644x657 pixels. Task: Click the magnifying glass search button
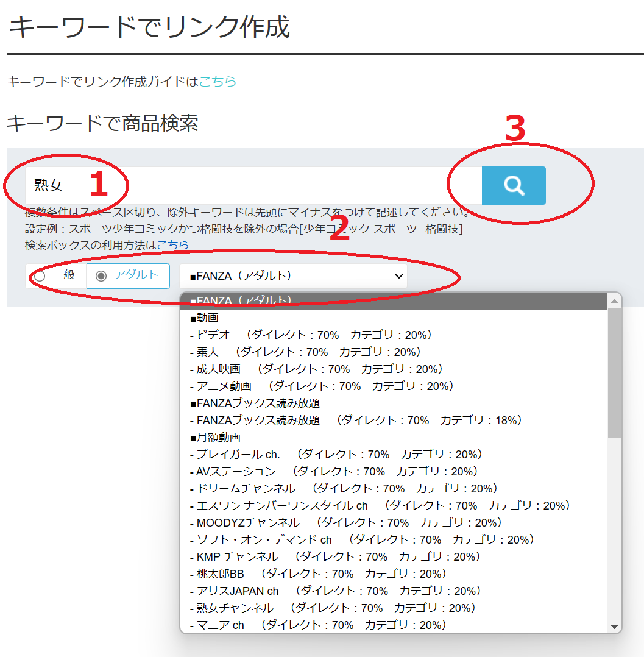pyautogui.click(x=514, y=185)
